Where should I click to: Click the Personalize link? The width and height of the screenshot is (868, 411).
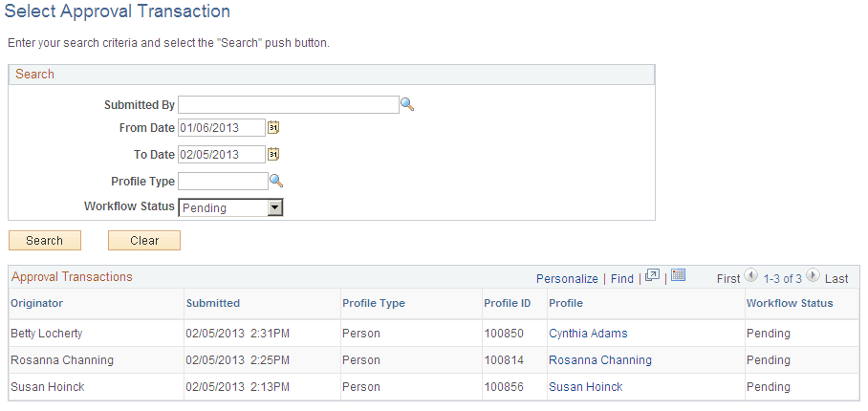[567, 279]
